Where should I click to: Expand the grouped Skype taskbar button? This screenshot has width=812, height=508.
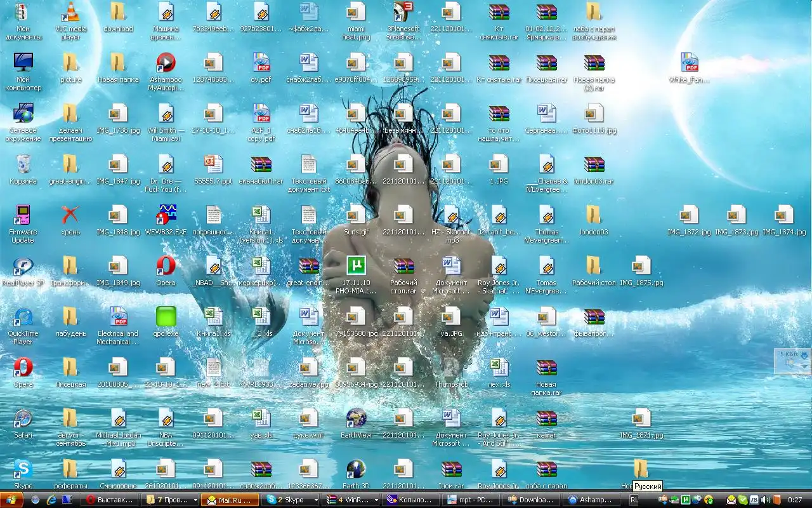292,500
